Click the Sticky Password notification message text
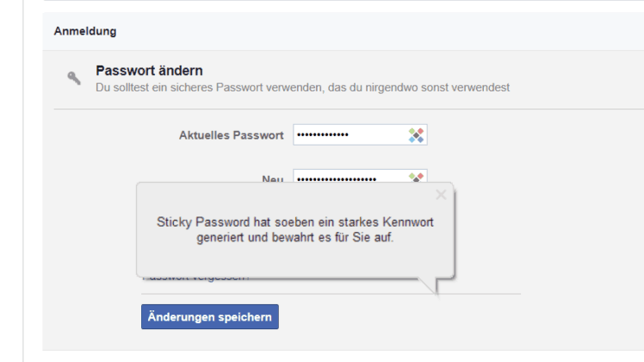 (295, 229)
